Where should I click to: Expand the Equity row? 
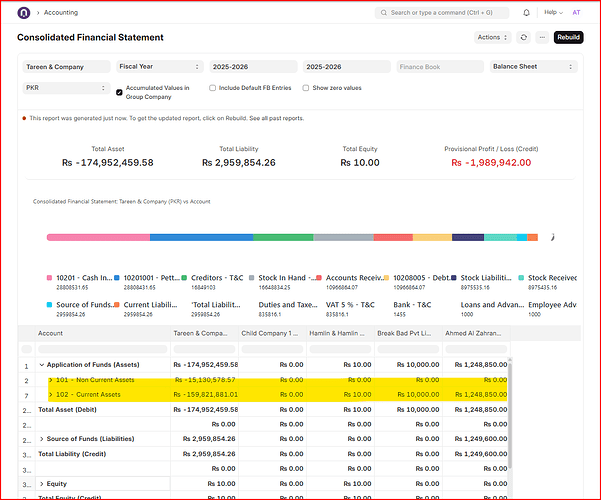click(42, 484)
